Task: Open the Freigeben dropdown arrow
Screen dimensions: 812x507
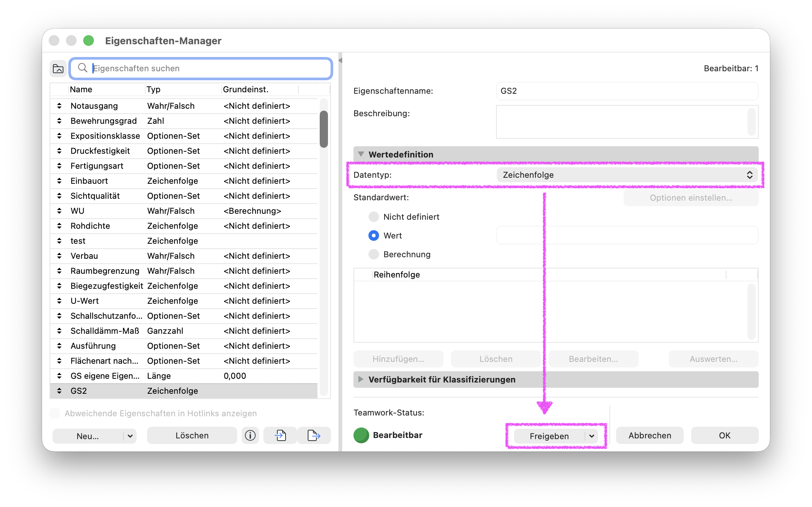Action: tap(592, 436)
